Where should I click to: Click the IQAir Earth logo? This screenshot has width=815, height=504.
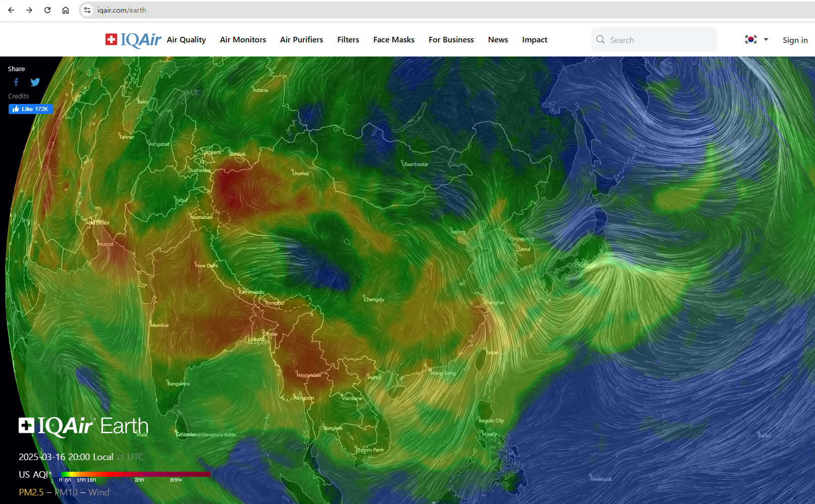pyautogui.click(x=83, y=426)
